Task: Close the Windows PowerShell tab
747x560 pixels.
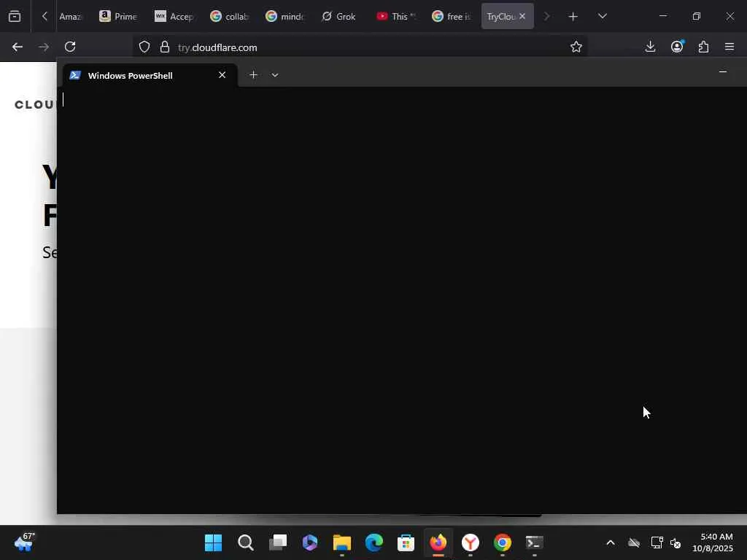Action: pos(222,75)
